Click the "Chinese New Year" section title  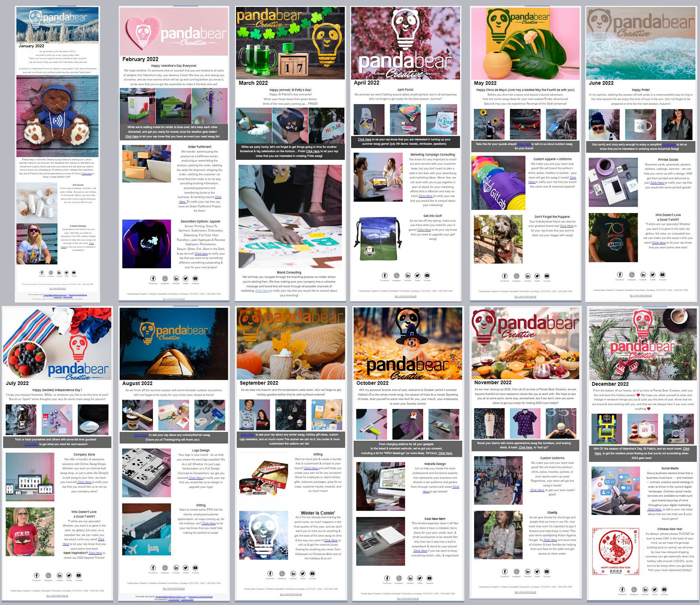pyautogui.click(x=669, y=529)
